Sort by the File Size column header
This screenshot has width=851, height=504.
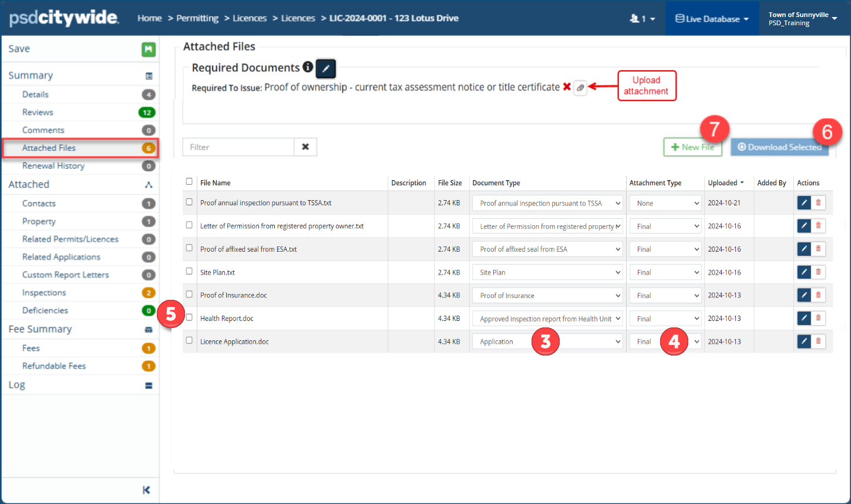tap(450, 183)
